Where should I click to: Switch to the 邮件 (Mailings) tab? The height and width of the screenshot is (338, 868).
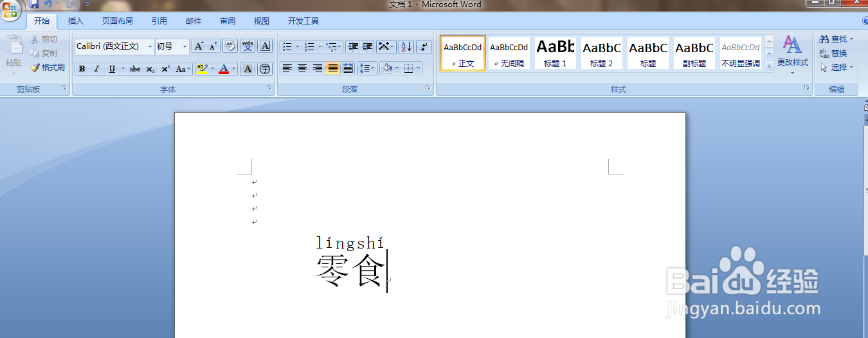click(x=194, y=21)
